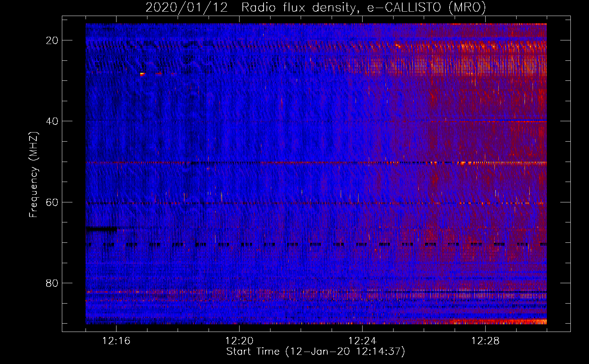Screen dimensions: 589x364
Task: Click the "2020/01/12" date in the title
Action: tap(186, 8)
